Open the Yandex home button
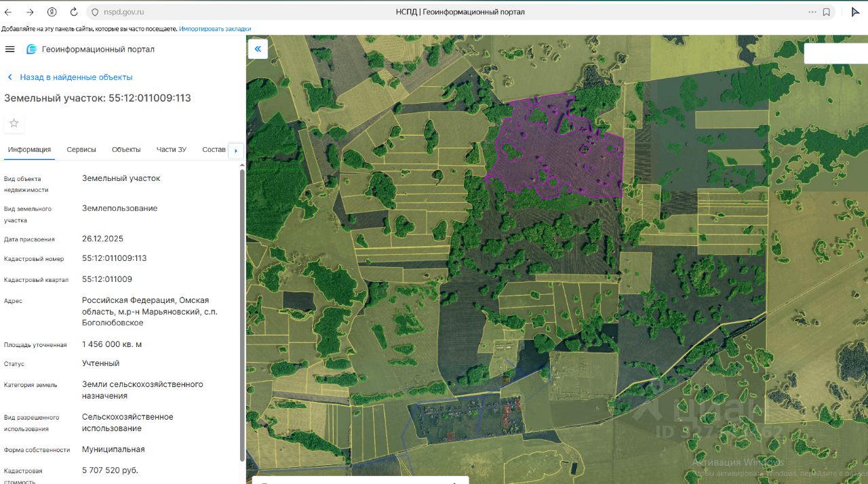The width and height of the screenshot is (868, 484). pyautogui.click(x=52, y=12)
